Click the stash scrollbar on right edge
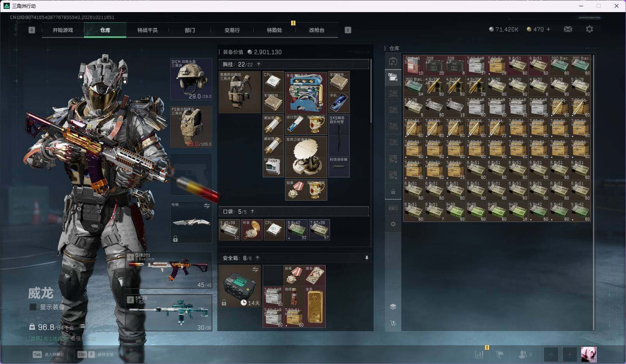Image resolution: width=626 pixels, height=364 pixels. pos(593,193)
